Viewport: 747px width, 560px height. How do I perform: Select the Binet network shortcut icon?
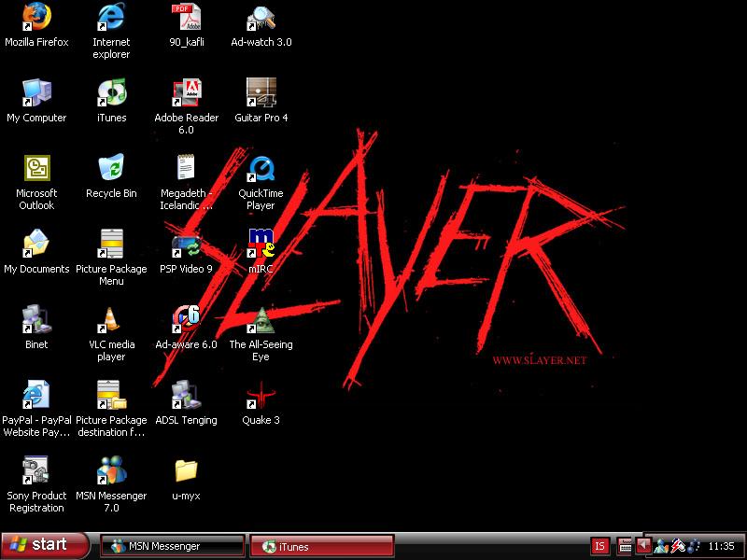(x=36, y=319)
